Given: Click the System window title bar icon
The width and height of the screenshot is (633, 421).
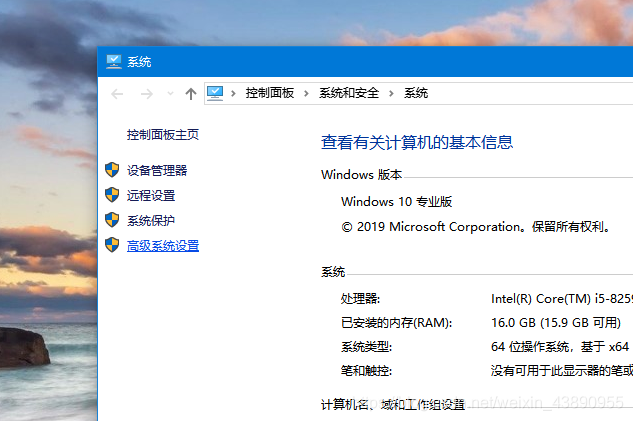Looking at the screenshot, I should pyautogui.click(x=113, y=62).
